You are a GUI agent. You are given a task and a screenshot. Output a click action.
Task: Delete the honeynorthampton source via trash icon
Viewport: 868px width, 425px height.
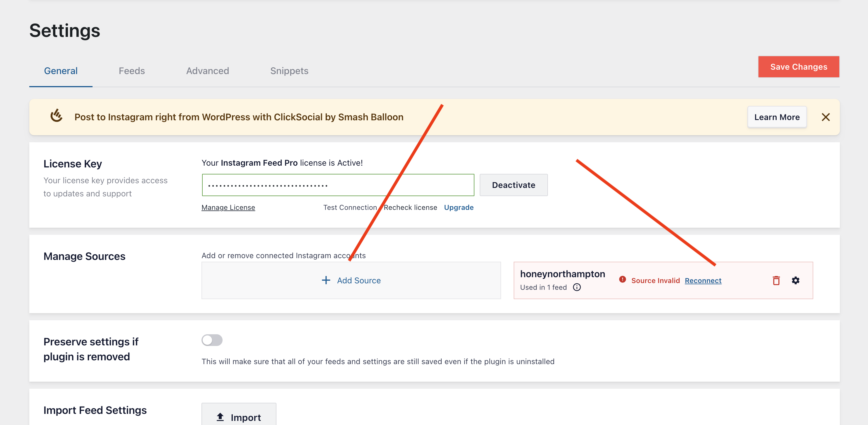coord(776,280)
